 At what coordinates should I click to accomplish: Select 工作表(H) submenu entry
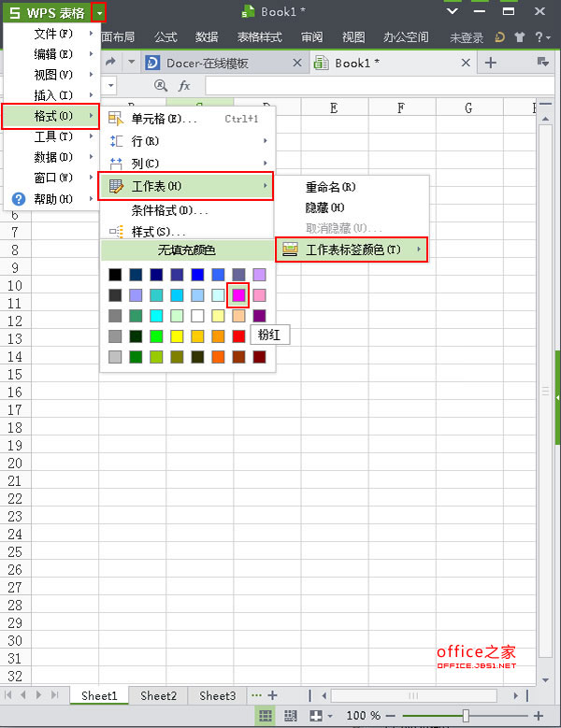point(186,186)
